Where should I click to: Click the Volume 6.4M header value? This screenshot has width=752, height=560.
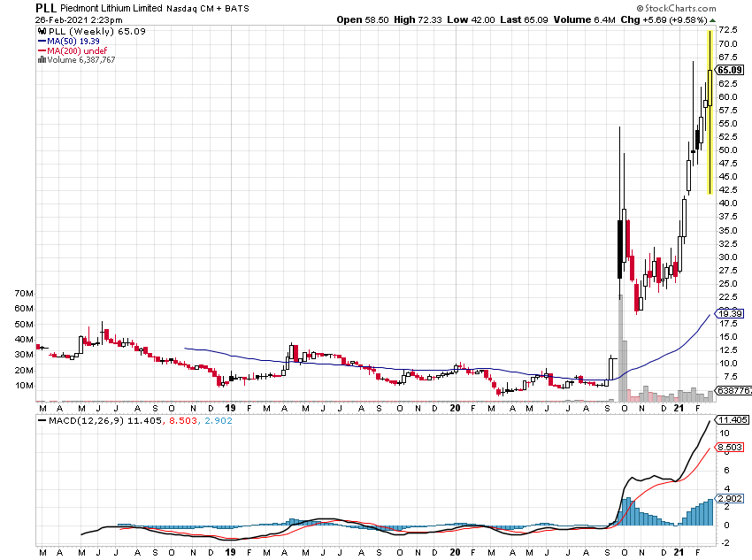pos(584,19)
